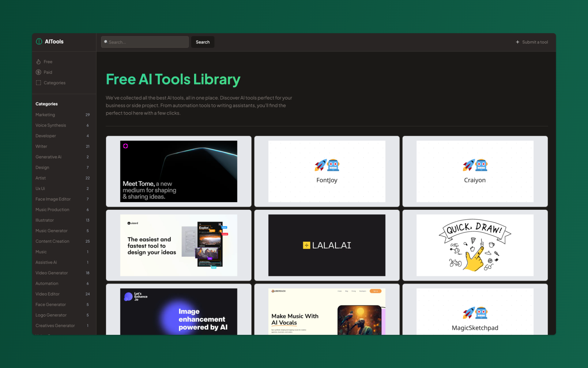The width and height of the screenshot is (588, 368).
Task: Click the Search button
Action: (202, 42)
